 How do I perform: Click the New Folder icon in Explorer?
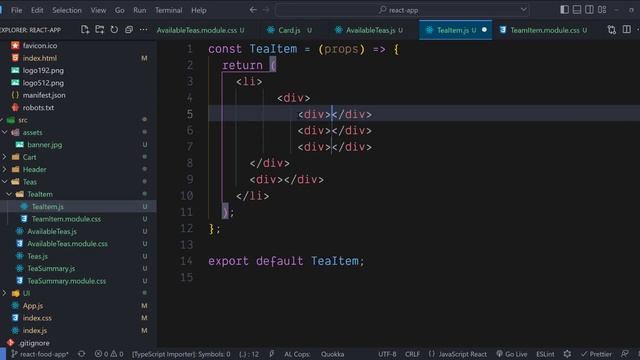click(100, 30)
